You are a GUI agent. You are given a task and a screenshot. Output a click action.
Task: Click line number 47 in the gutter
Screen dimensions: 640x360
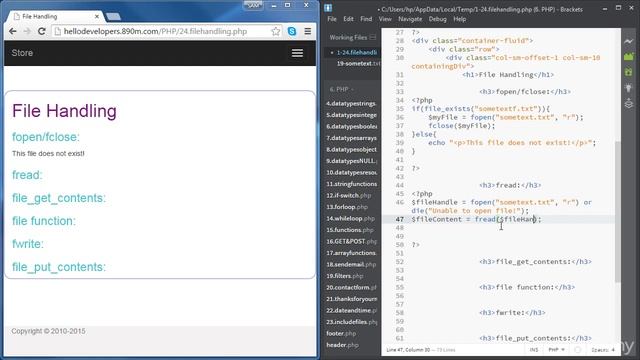pos(399,219)
